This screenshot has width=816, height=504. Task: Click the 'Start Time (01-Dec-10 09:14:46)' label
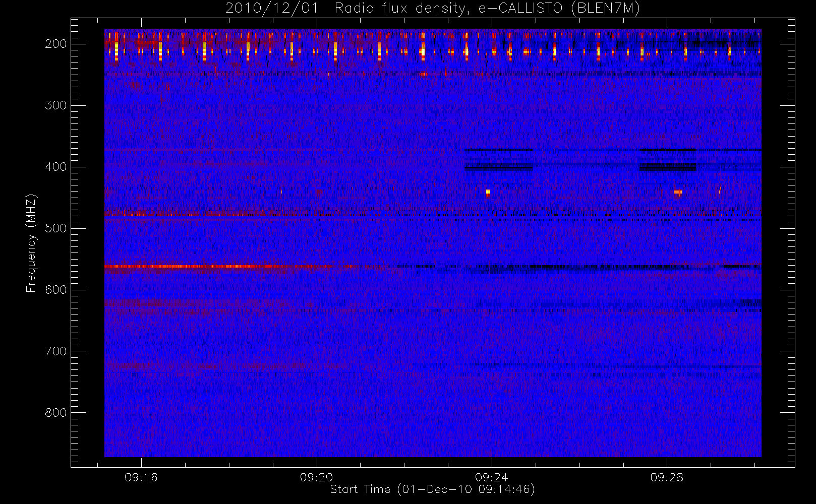coord(432,489)
